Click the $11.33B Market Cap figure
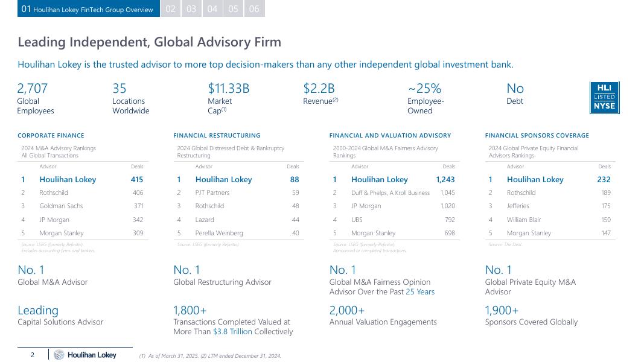The height and width of the screenshot is (362, 644). pos(228,89)
